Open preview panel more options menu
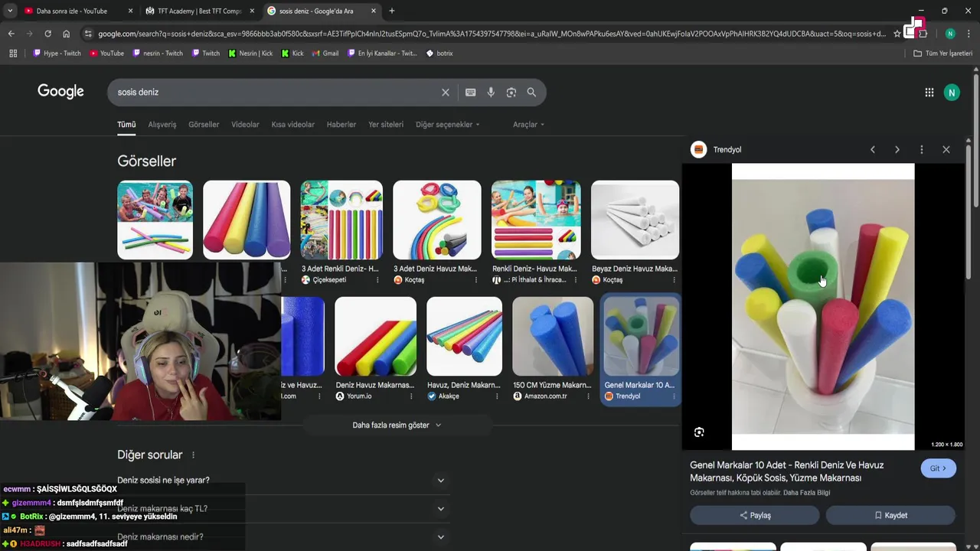980x551 pixels. (921, 150)
